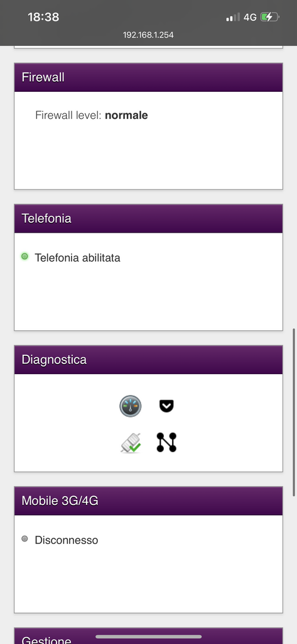Tap the home indicator bar at bottom
This screenshot has width=297, height=644.
pyautogui.click(x=148, y=636)
